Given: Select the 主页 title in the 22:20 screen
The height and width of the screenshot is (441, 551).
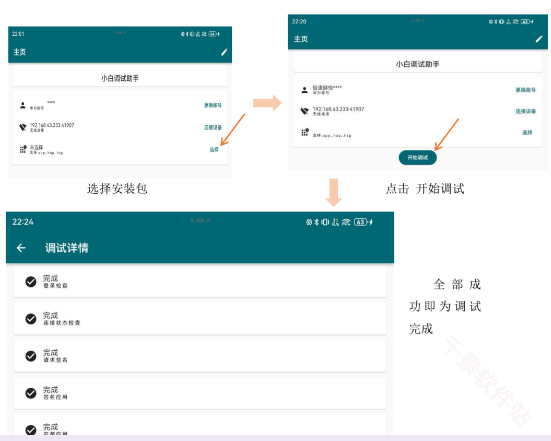Looking at the screenshot, I should coord(301,39).
